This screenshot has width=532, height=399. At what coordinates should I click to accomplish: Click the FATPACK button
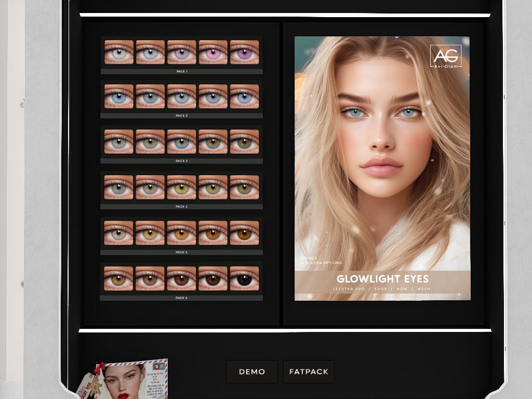[309, 372]
